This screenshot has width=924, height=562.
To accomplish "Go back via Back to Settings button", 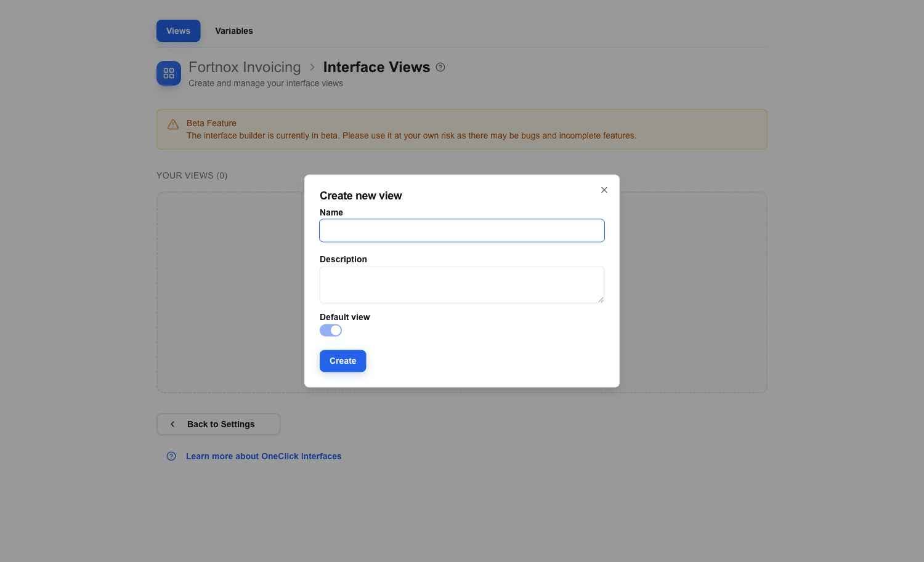I will (x=219, y=424).
